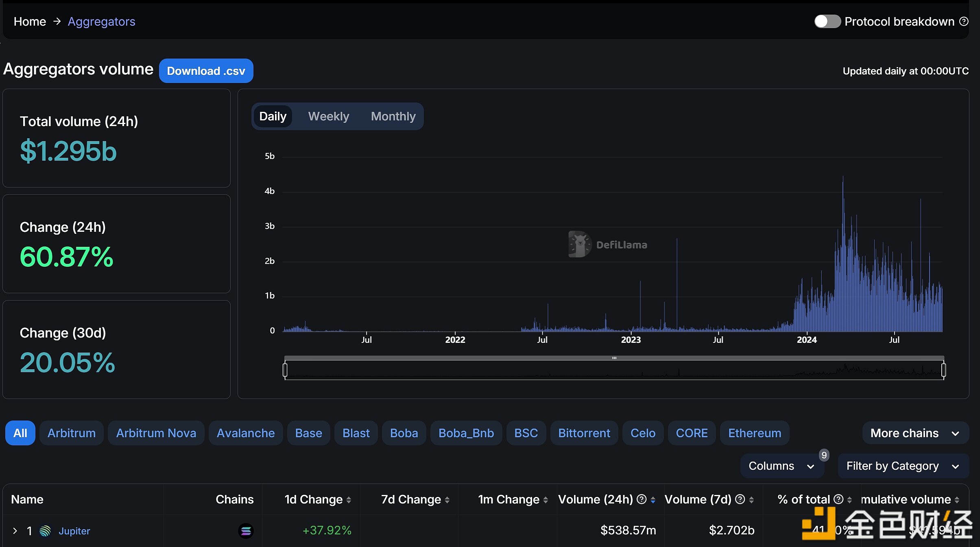Switch chart to Weekly view

pyautogui.click(x=328, y=116)
